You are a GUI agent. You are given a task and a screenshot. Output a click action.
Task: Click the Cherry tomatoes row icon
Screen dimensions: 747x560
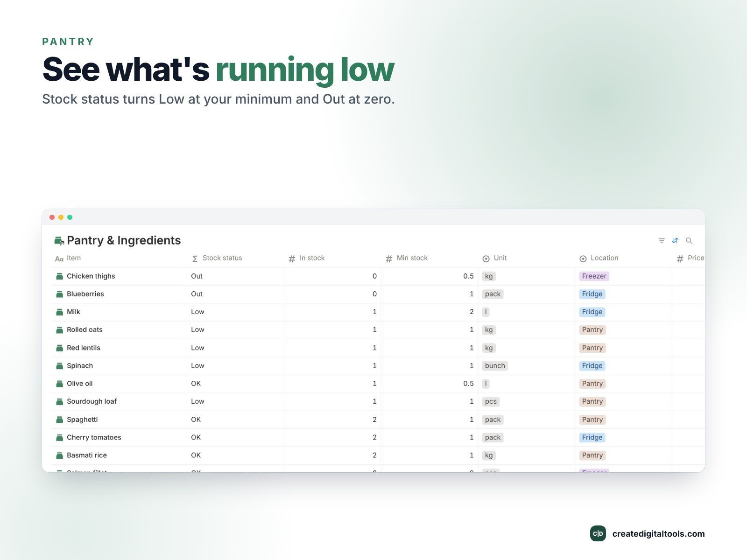click(60, 437)
